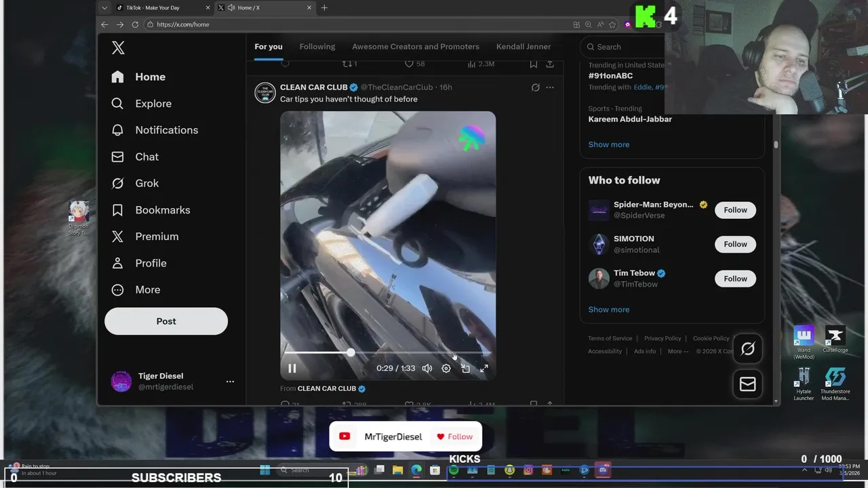This screenshot has height=488, width=868.
Task: Expand More options in X sidebar
Action: (136, 289)
